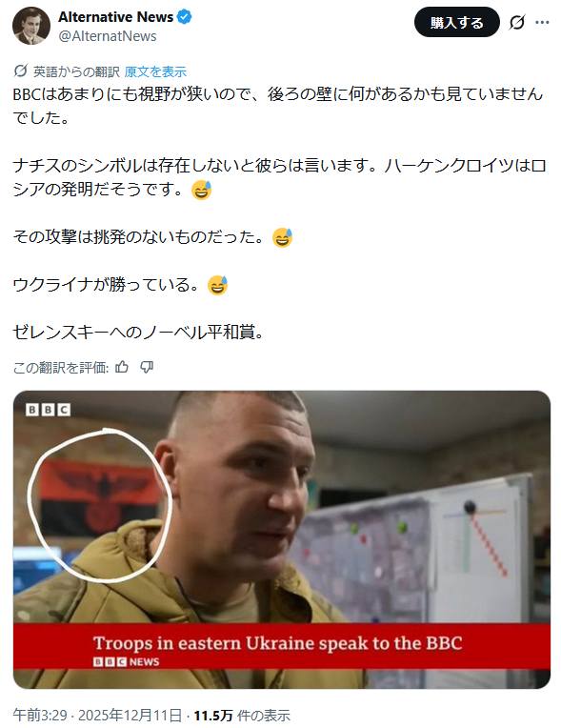Click the BBC logo in the image
Screen dimensions: 561x728
tap(49, 410)
